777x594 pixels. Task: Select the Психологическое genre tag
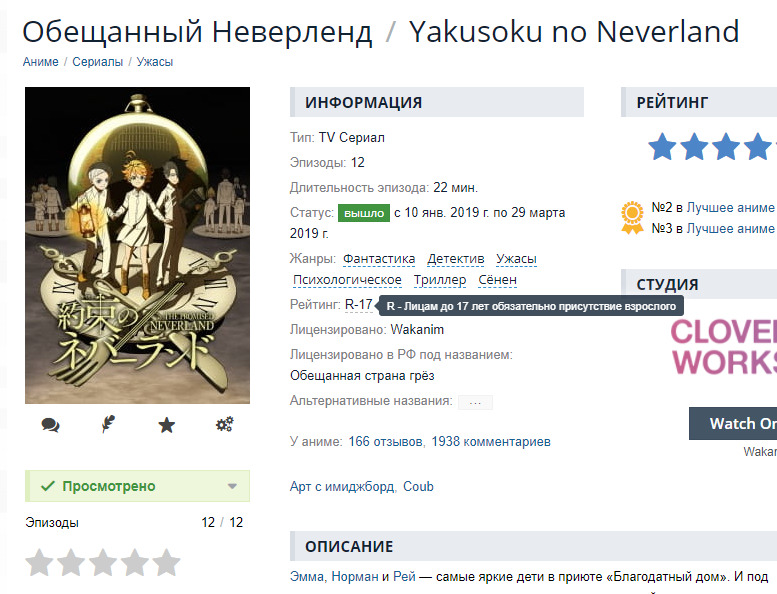pos(347,280)
